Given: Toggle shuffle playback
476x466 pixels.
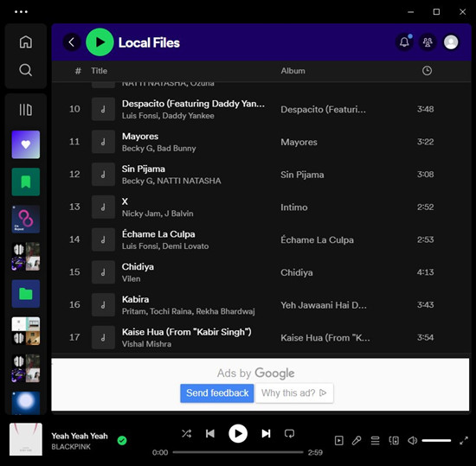Looking at the screenshot, I should [x=186, y=433].
